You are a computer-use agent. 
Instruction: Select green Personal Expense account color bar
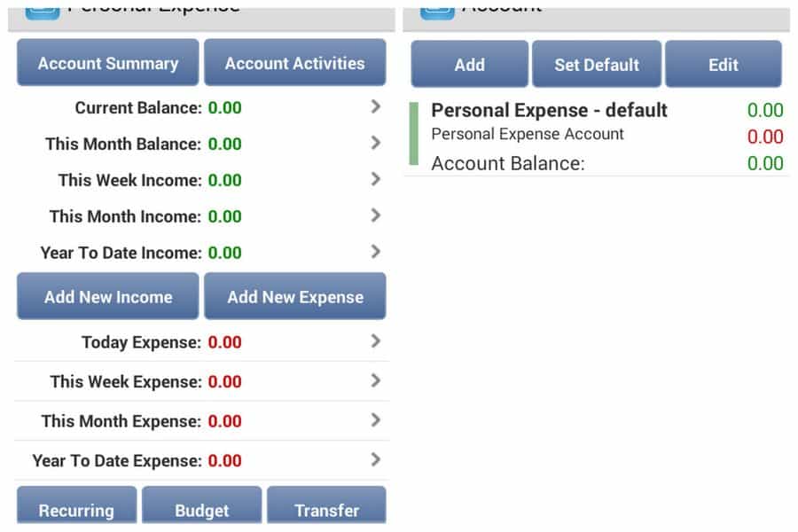[x=414, y=133]
